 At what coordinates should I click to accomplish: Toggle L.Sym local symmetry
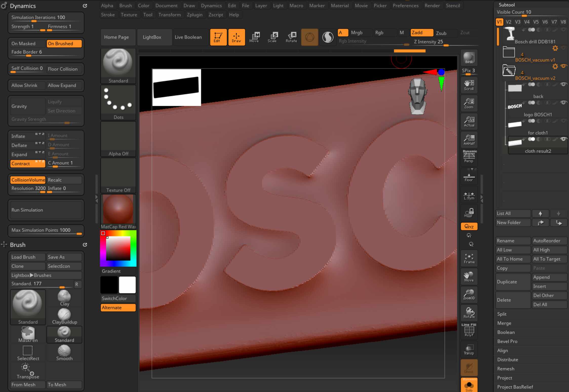tap(469, 194)
